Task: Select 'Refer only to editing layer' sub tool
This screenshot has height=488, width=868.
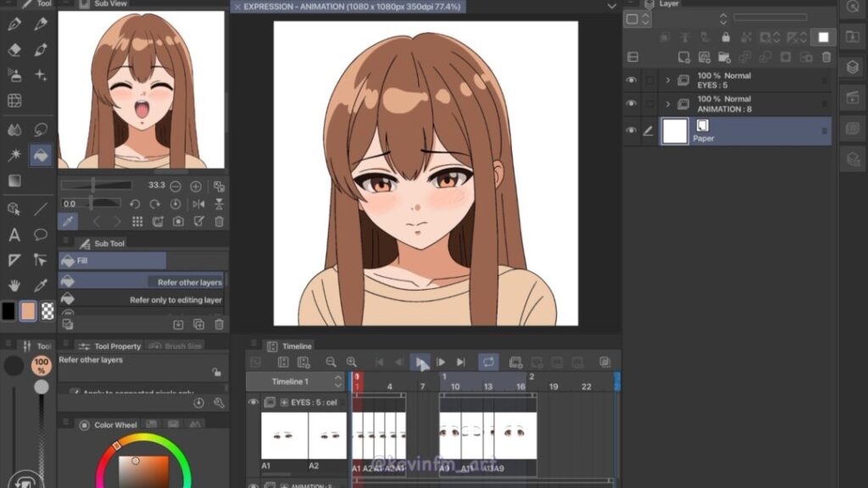Action: click(175, 300)
